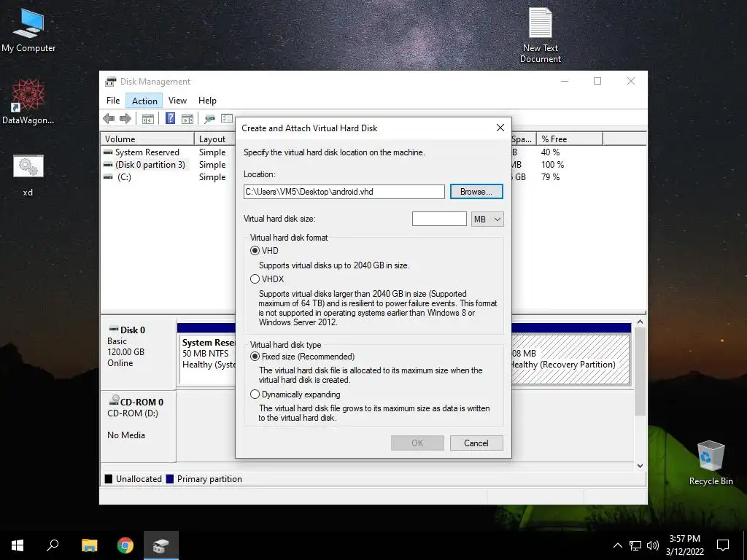Screen dimensions: 747x560
Task: Open the Windows Start menu
Action: tap(18, 545)
